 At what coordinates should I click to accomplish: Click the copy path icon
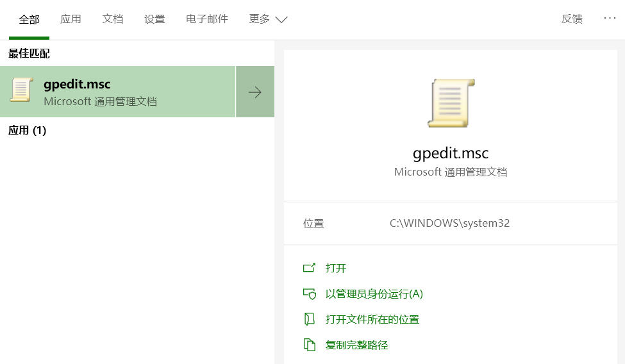(x=310, y=345)
